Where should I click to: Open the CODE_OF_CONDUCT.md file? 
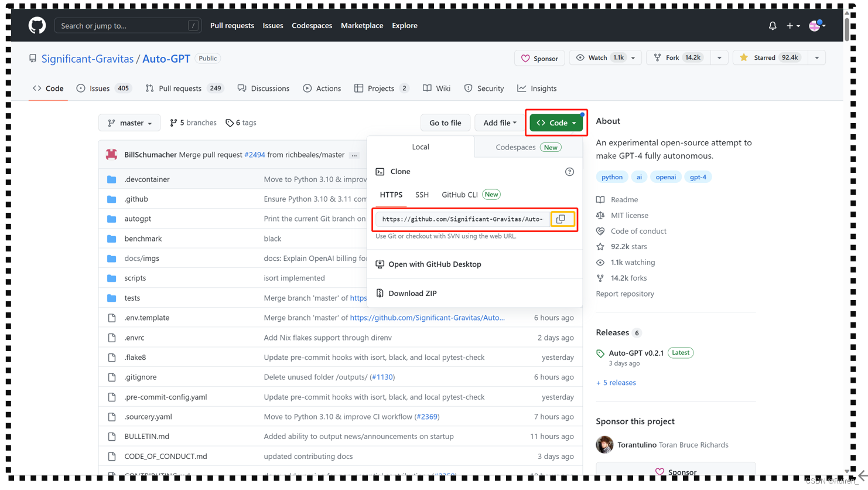coord(166,456)
